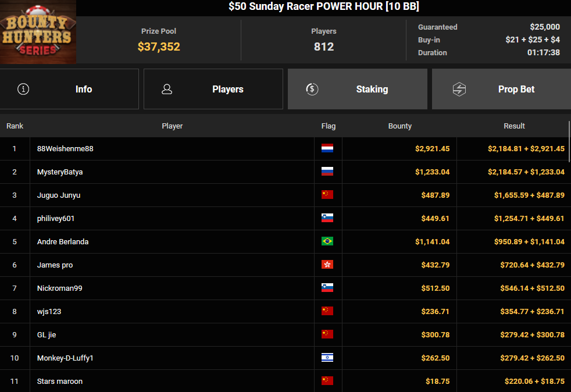The height and width of the screenshot is (392, 571).
Task: Click the Result column header
Action: [514, 126]
